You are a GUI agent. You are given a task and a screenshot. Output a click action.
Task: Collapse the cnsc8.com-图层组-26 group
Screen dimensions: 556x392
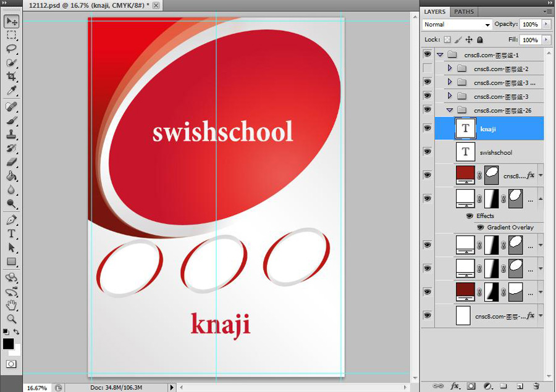[x=450, y=111]
